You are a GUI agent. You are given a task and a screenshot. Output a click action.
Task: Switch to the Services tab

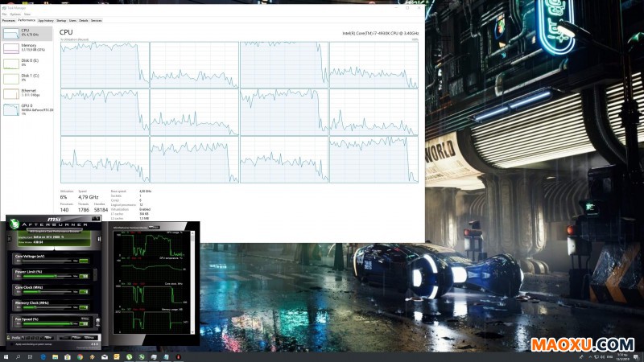pos(96,21)
